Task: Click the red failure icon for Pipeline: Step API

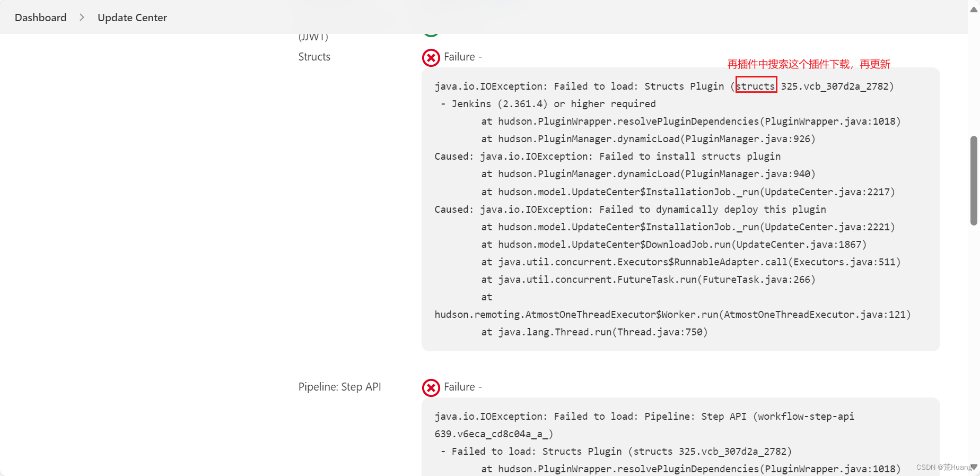Action: point(431,388)
